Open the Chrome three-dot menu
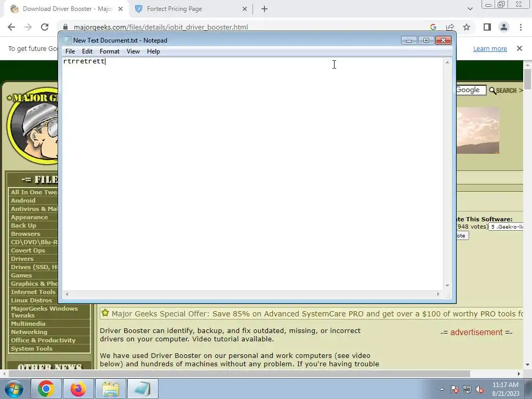532x399 pixels. tap(521, 27)
